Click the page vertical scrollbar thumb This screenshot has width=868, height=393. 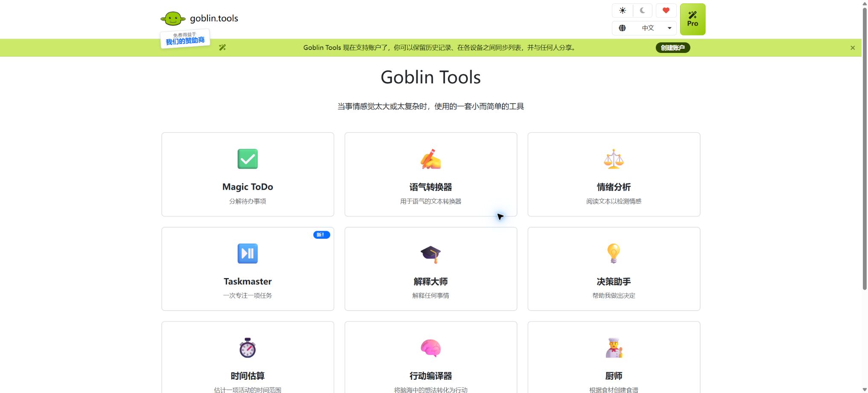click(865, 149)
